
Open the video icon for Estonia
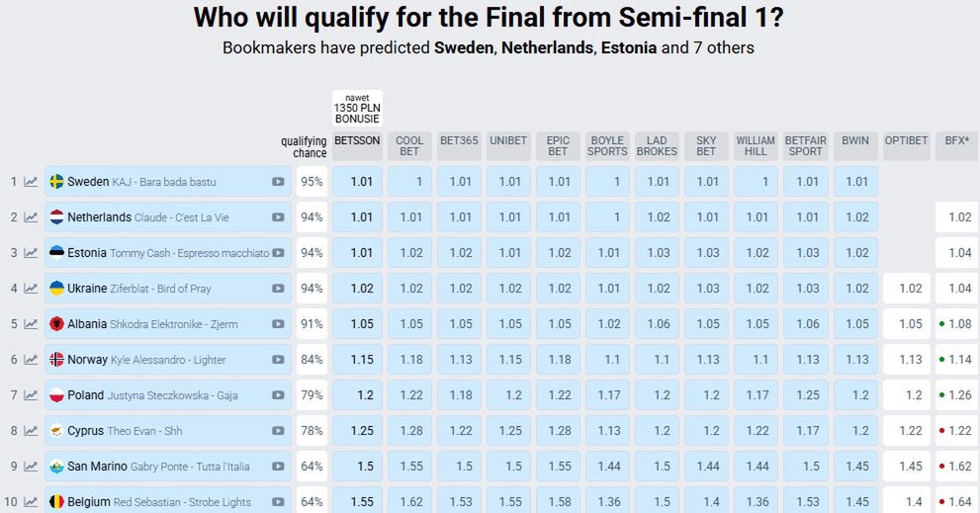coord(278,253)
